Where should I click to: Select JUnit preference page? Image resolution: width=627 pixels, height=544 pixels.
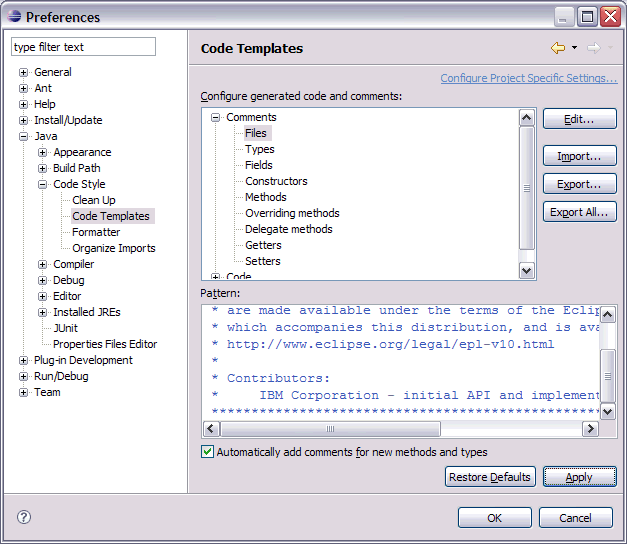point(66,328)
